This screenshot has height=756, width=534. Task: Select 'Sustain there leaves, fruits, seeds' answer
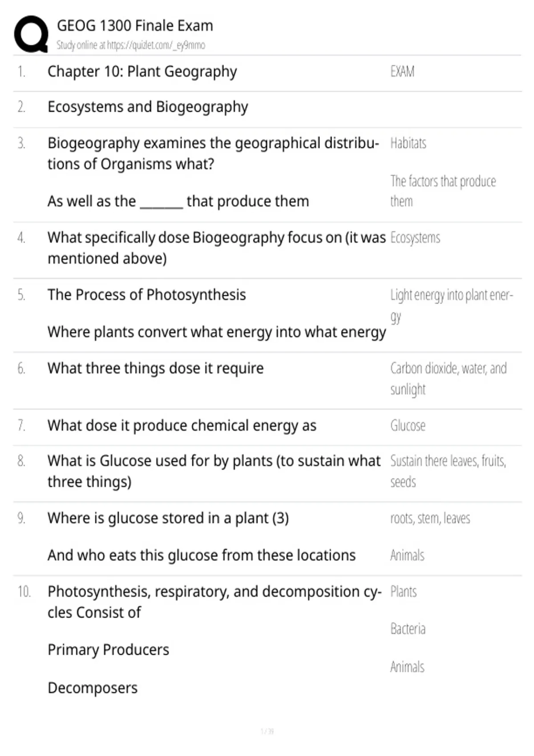click(x=448, y=471)
